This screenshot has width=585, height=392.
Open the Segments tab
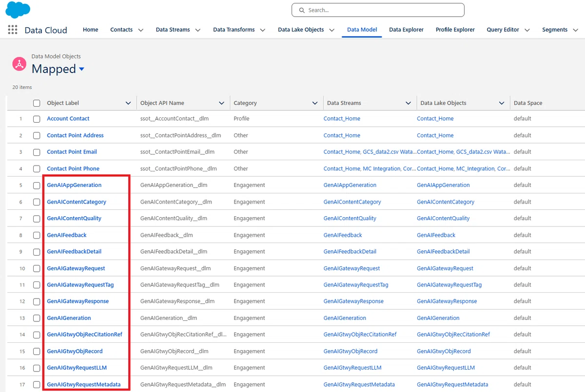555,30
